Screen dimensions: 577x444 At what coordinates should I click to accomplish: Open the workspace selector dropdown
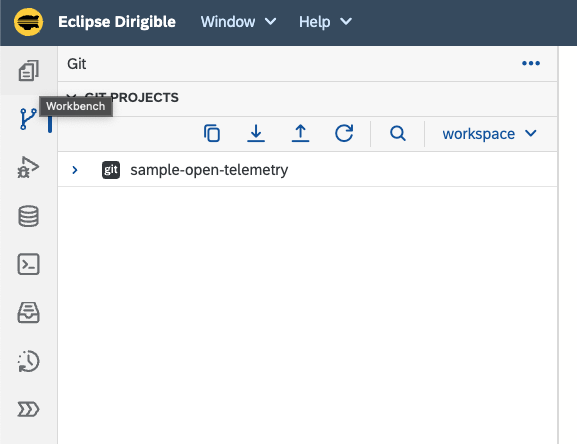(489, 134)
